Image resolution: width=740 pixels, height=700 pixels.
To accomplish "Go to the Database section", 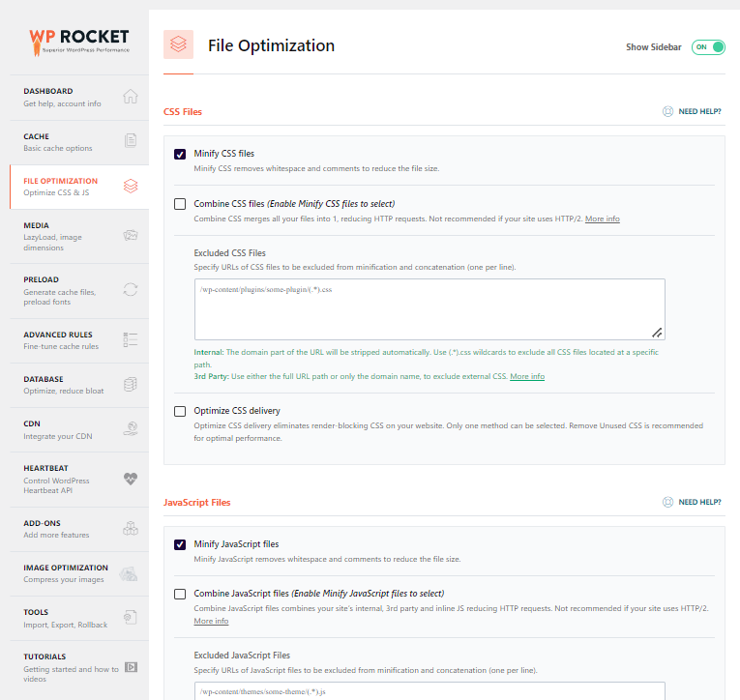I will coord(79,385).
